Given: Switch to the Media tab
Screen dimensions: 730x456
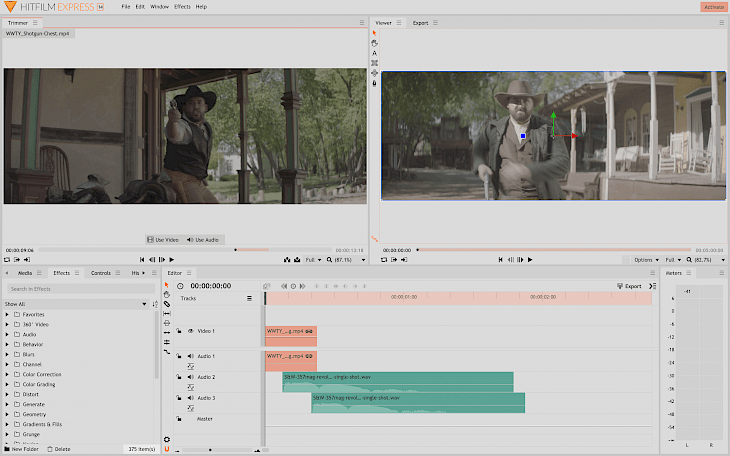Looking at the screenshot, I should 25,273.
